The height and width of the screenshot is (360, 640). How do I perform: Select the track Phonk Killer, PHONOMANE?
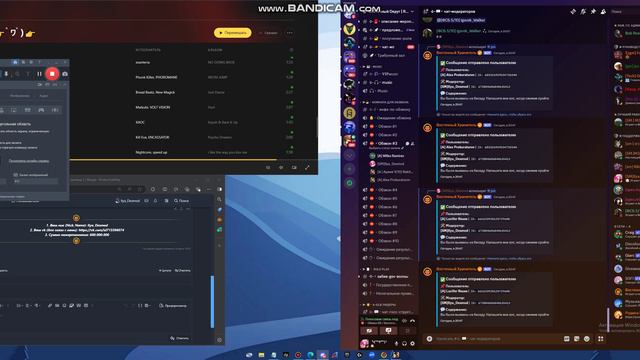coord(156,77)
